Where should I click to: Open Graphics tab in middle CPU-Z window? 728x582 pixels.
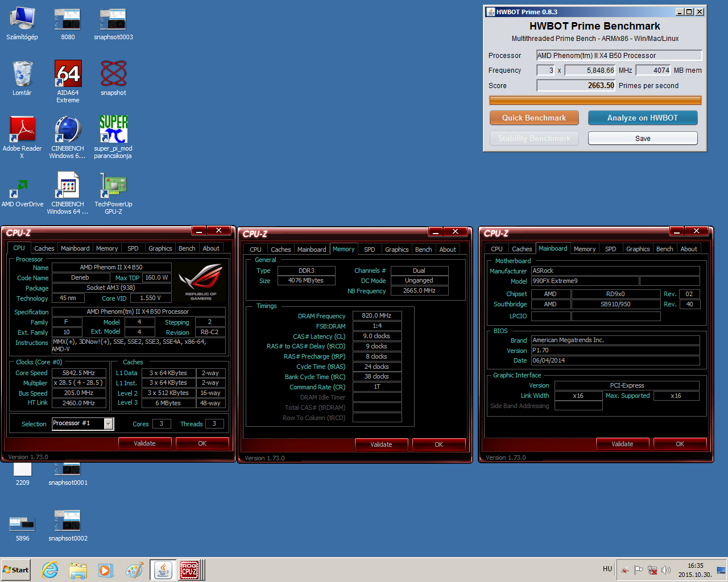(x=397, y=250)
